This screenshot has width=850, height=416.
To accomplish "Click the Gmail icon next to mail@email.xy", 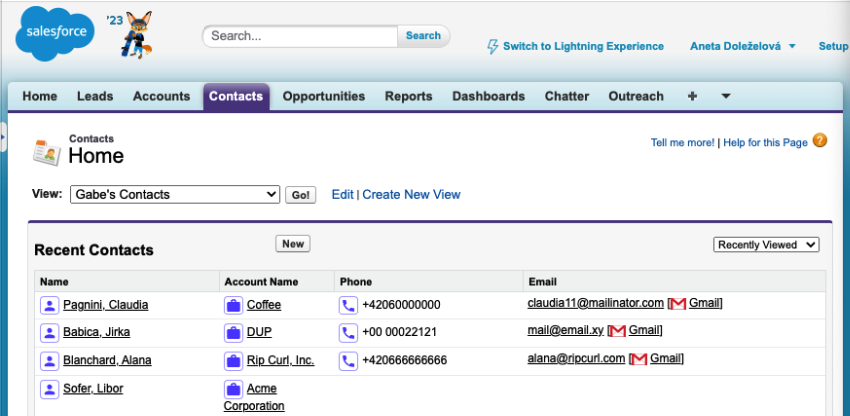I will [618, 331].
